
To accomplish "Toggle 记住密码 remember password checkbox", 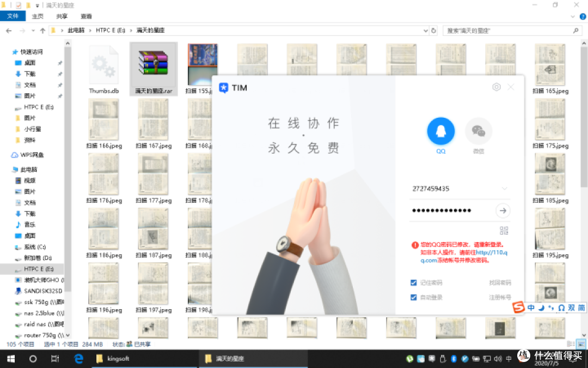I will (414, 282).
